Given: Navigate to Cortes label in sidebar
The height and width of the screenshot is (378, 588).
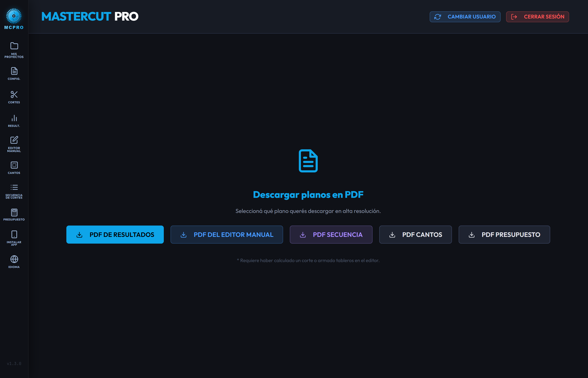Looking at the screenshot, I should (x=14, y=102).
